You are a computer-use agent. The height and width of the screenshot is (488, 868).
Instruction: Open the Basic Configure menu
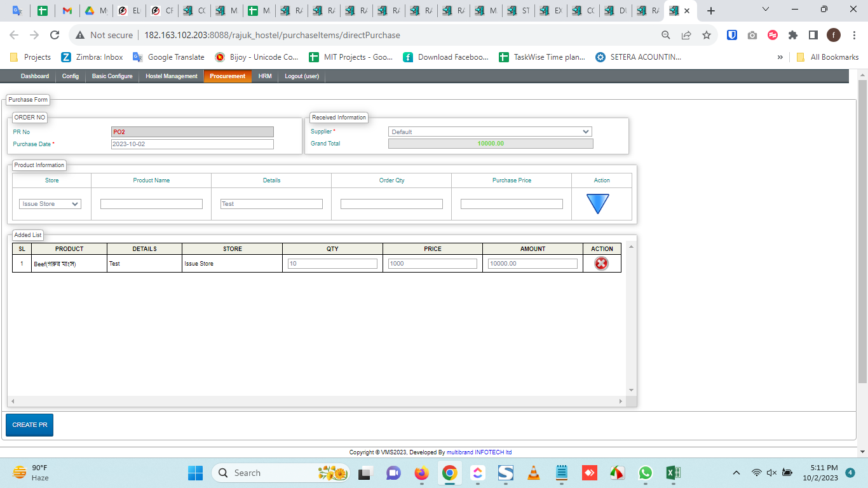tap(112, 76)
